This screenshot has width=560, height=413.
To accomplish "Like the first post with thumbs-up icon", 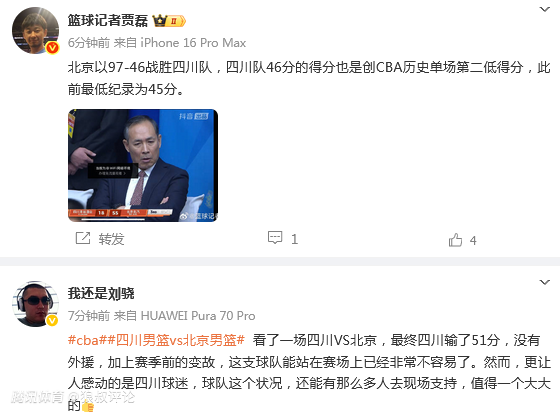I will pos(455,240).
